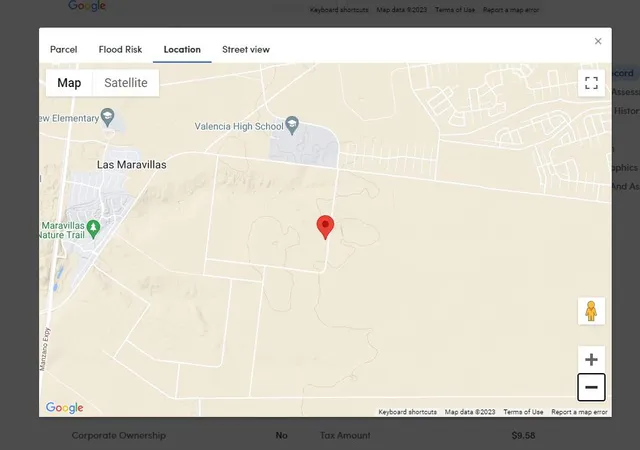Image resolution: width=640 pixels, height=450 pixels.
Task: Toggle fullscreen map view
Action: click(x=591, y=83)
